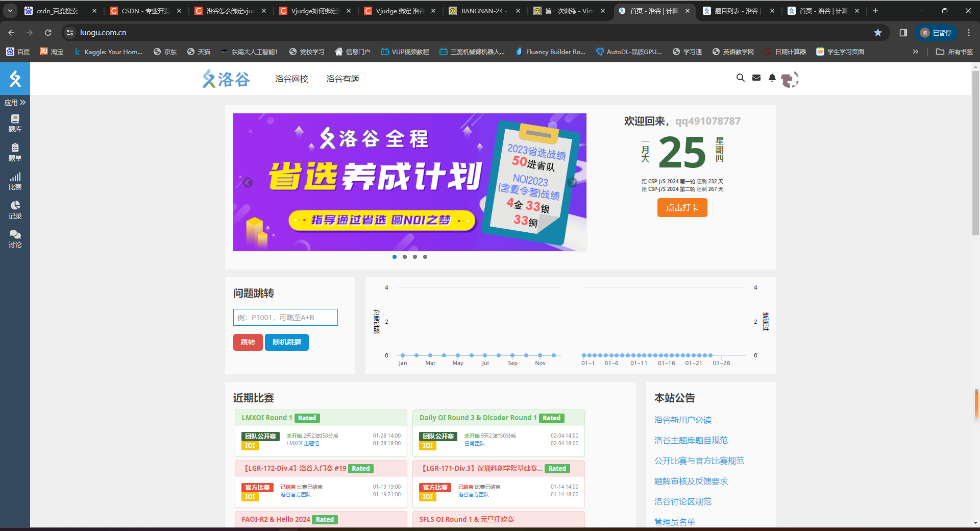Expand hidden bookmarks with the » chevron
The image size is (980, 531).
(916, 51)
